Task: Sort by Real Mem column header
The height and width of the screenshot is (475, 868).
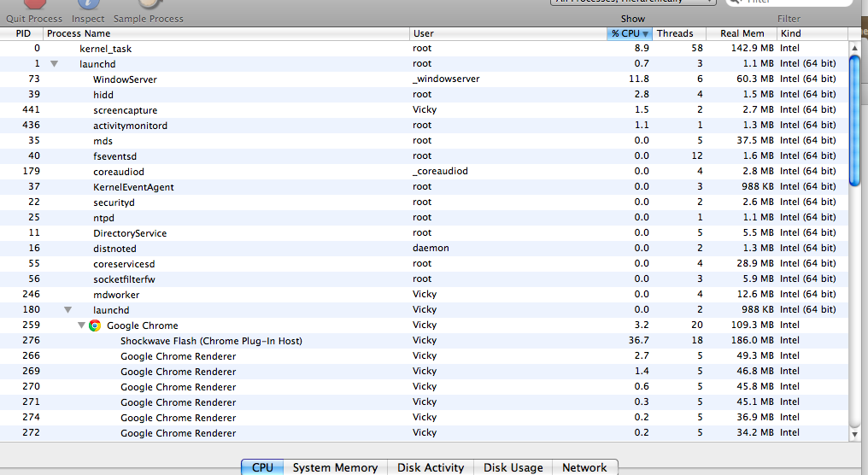Action: (x=742, y=33)
